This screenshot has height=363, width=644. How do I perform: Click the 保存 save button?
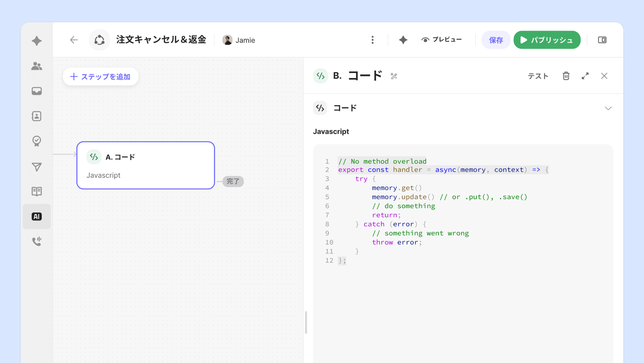pyautogui.click(x=496, y=40)
